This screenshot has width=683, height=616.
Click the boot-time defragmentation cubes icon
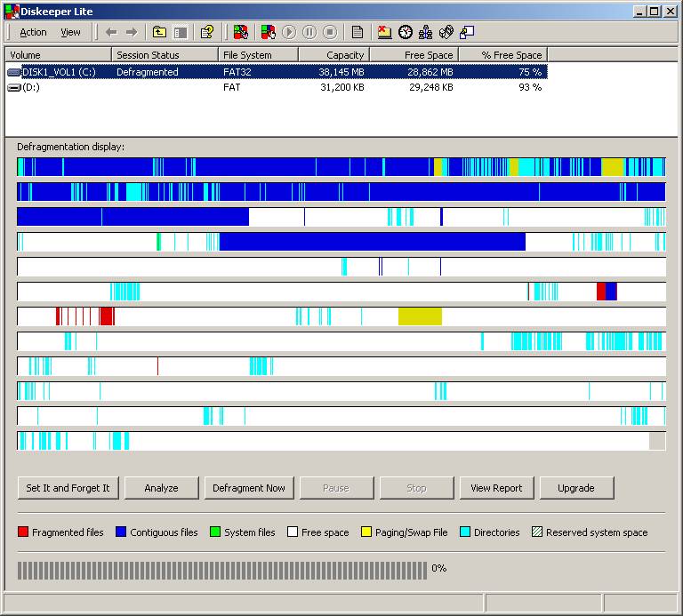click(446, 32)
